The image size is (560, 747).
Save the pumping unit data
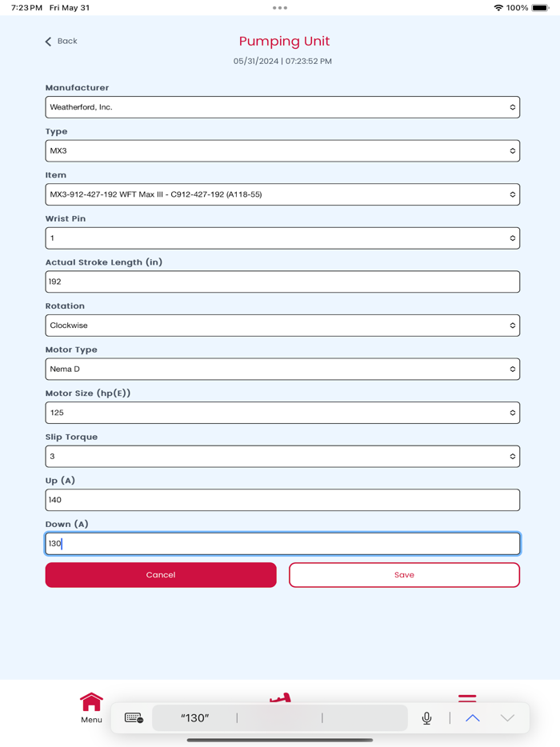click(x=404, y=574)
